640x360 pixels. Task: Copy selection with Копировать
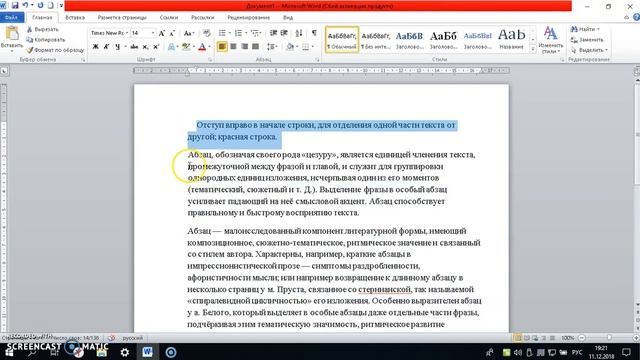(46, 40)
